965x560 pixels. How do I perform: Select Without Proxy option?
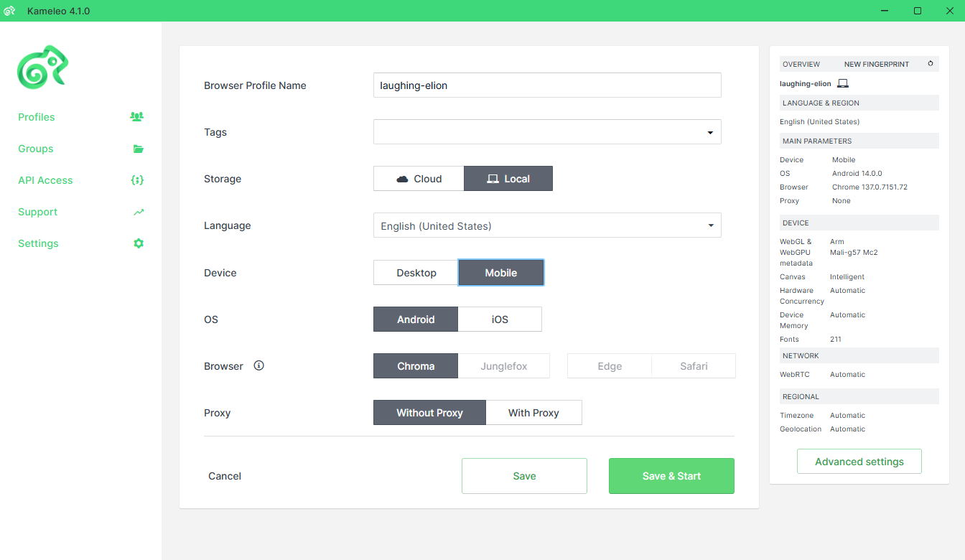(429, 413)
